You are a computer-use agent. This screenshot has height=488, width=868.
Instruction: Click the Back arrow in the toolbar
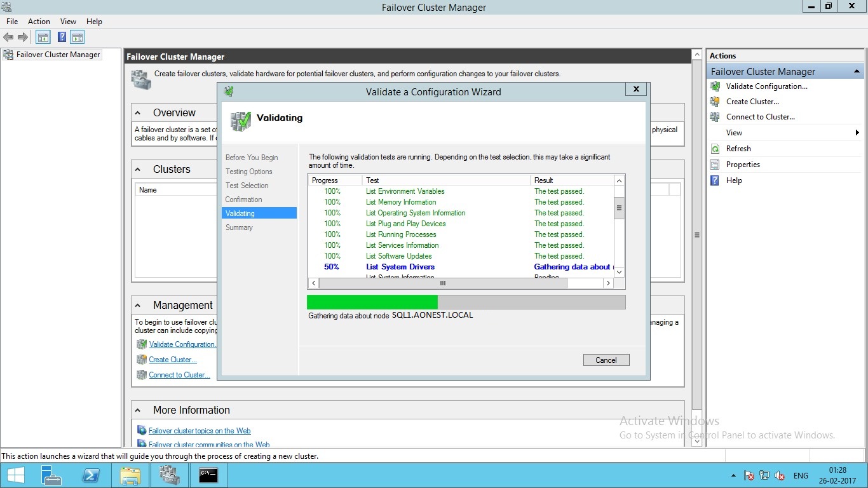click(x=8, y=37)
